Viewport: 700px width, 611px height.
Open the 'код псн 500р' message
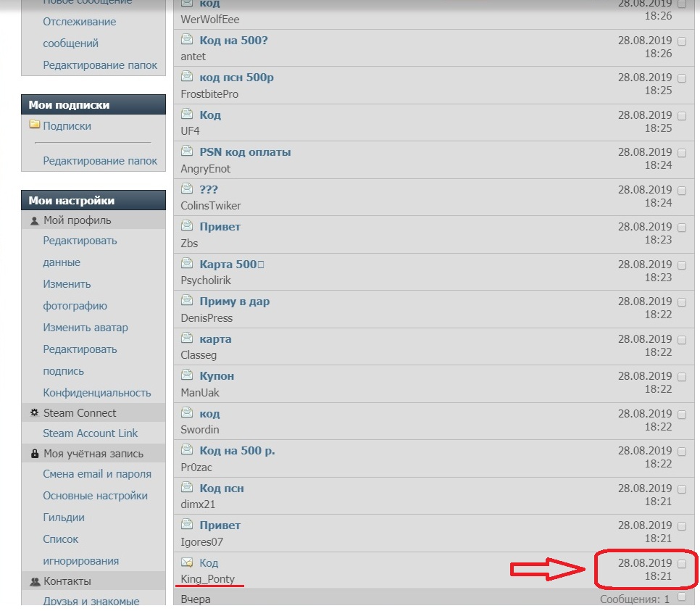click(x=236, y=78)
